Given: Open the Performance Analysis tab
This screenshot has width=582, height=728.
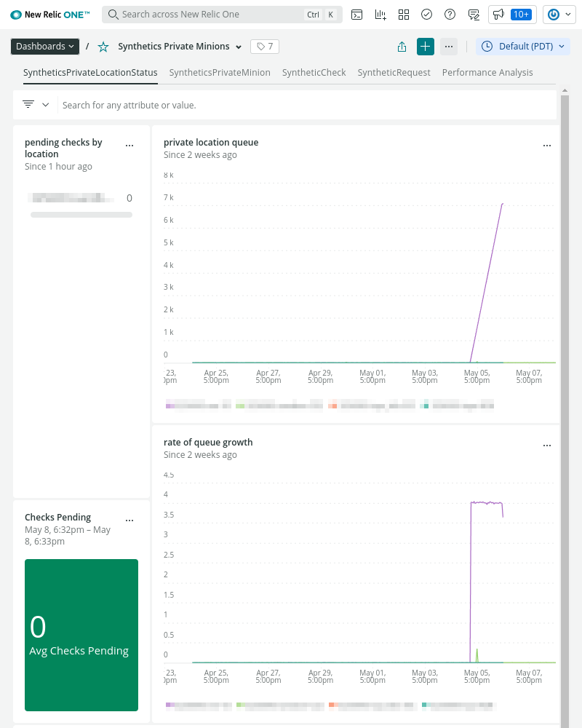Looking at the screenshot, I should pyautogui.click(x=487, y=72).
